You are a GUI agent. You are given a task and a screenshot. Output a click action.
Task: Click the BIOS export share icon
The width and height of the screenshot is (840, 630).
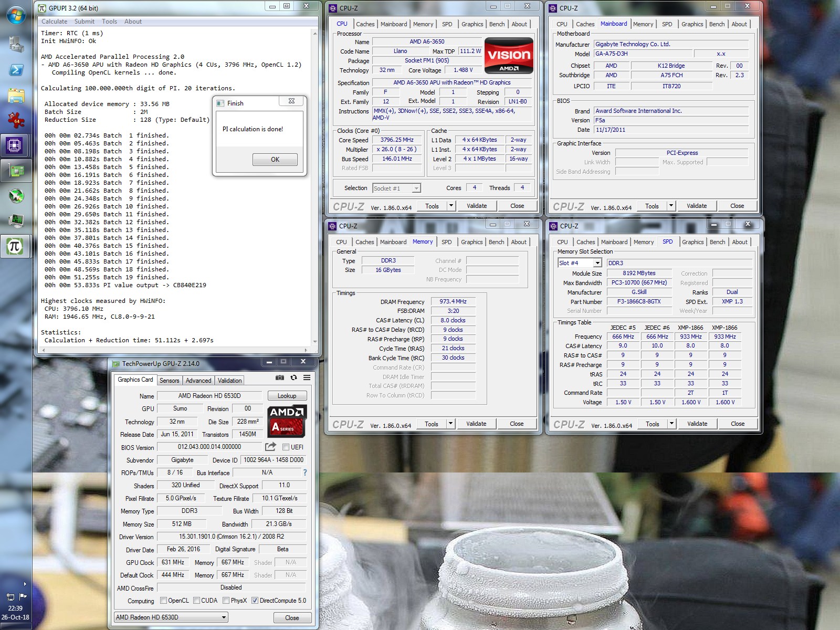click(x=270, y=447)
